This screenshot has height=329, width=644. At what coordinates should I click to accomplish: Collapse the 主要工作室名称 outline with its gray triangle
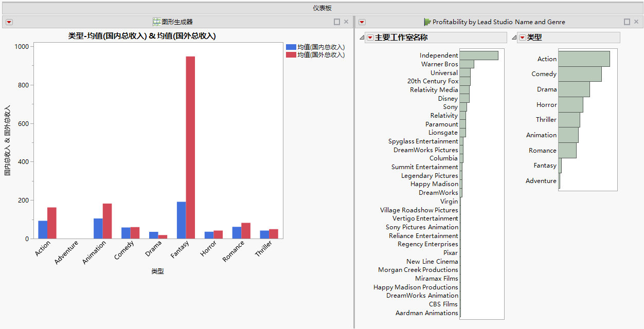point(361,37)
